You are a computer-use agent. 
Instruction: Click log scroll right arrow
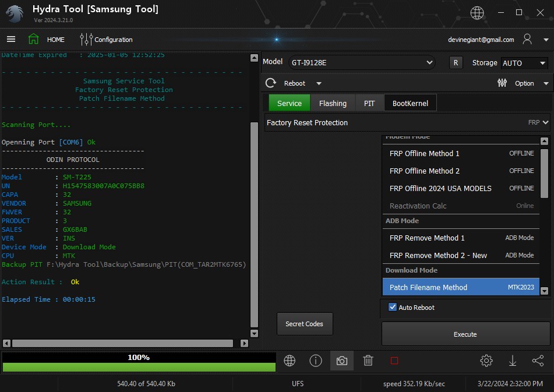pyautogui.click(x=244, y=343)
